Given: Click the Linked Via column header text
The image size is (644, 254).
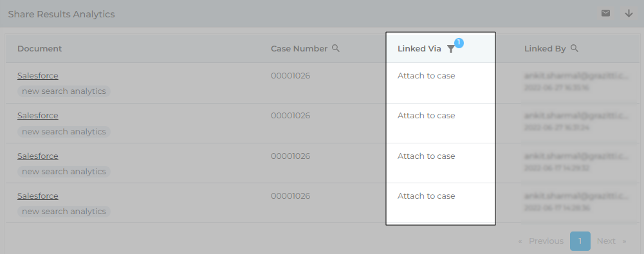Looking at the screenshot, I should (x=419, y=49).
